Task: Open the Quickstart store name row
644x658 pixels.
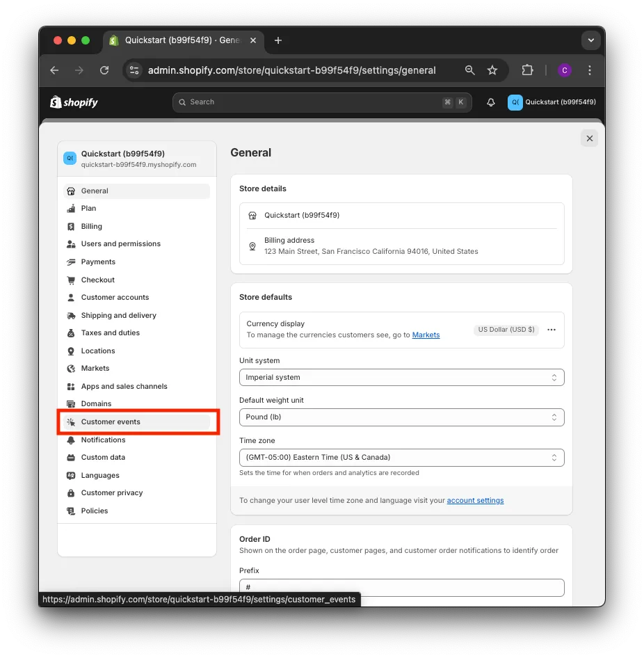Action: click(401, 216)
